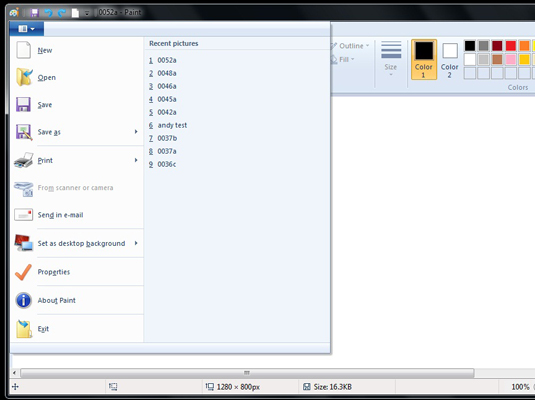Click the About Paint info icon
The image size is (535, 400).
[x=24, y=300]
